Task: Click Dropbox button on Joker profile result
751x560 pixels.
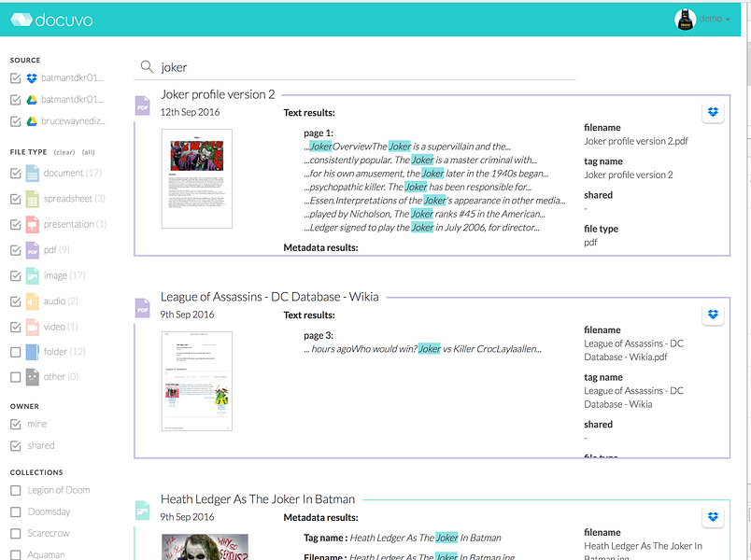Action: tap(713, 112)
